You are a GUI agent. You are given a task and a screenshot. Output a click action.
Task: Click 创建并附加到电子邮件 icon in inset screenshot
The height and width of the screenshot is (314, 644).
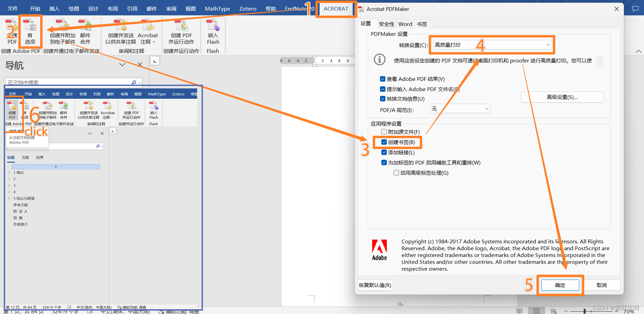tap(48, 110)
